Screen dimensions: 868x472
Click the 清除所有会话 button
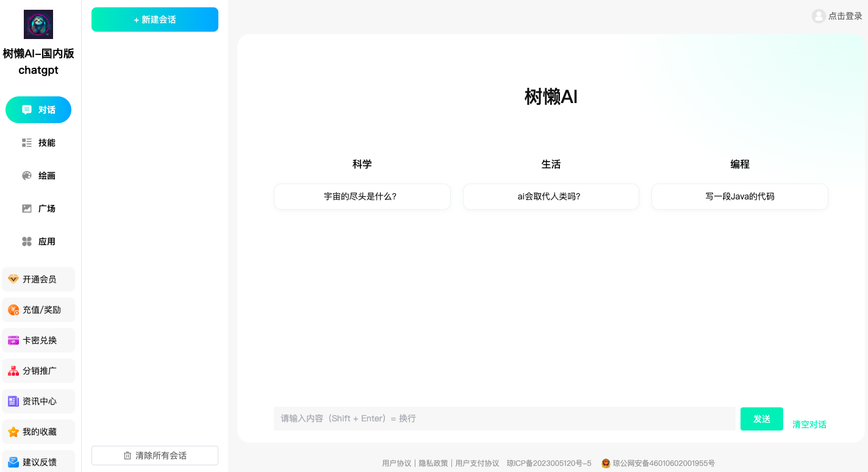click(x=155, y=456)
